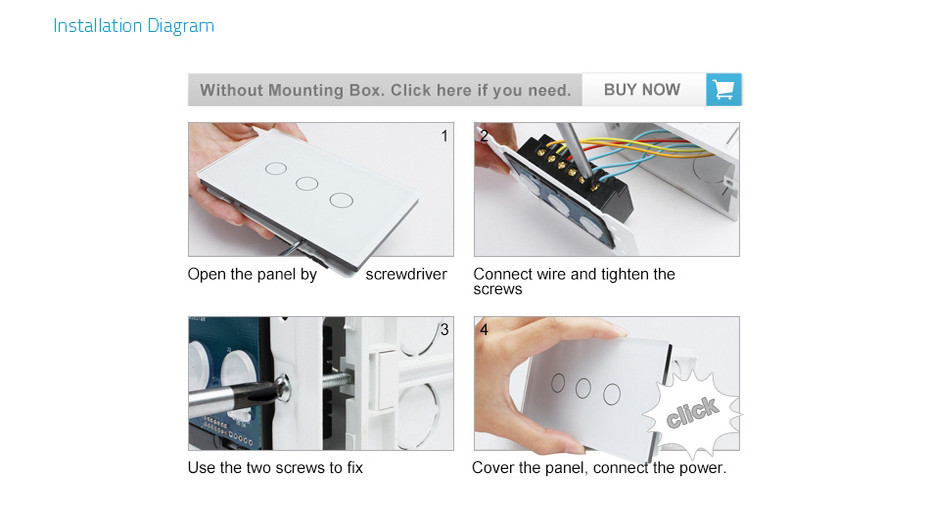Click the middle touch circle in step 1
The height and width of the screenshot is (528, 930).
307,183
